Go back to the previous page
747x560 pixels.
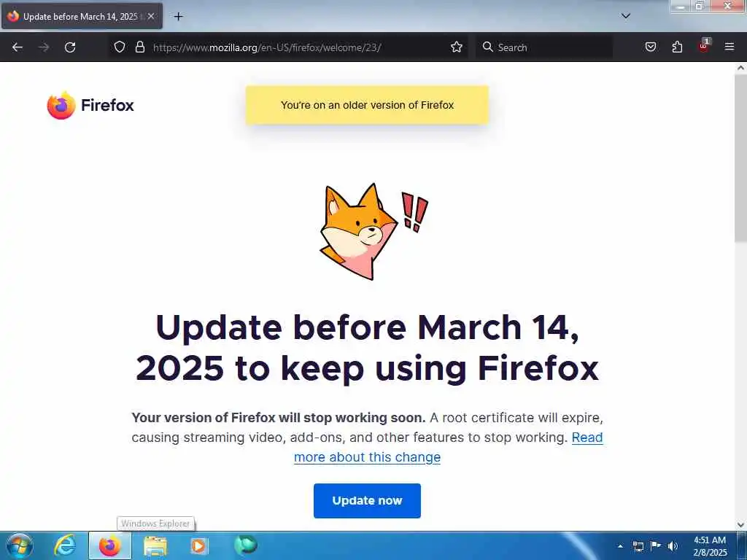[x=18, y=47]
